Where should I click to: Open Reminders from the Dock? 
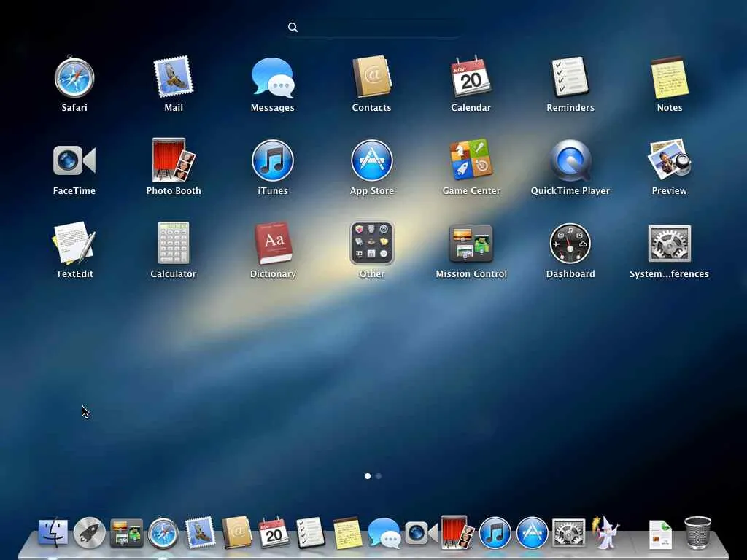310,532
